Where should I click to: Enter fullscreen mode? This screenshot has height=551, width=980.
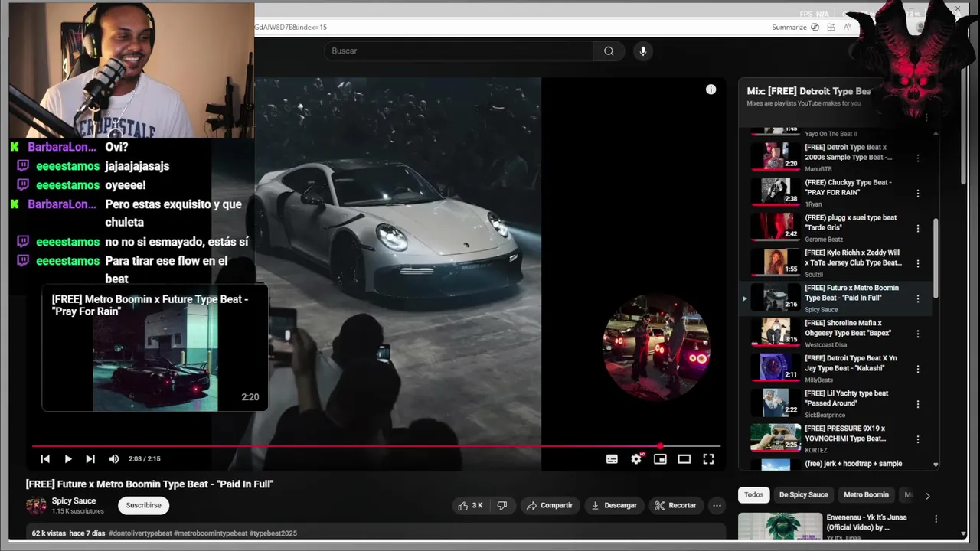(708, 459)
